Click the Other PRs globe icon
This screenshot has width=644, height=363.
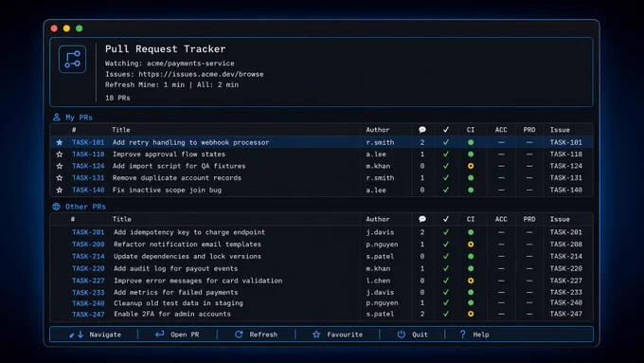[x=56, y=207]
